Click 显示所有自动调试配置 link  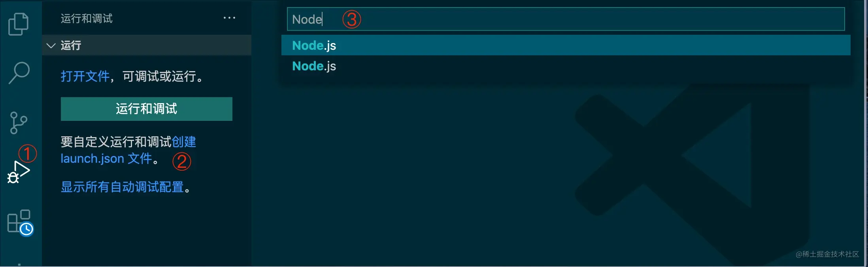(x=122, y=187)
